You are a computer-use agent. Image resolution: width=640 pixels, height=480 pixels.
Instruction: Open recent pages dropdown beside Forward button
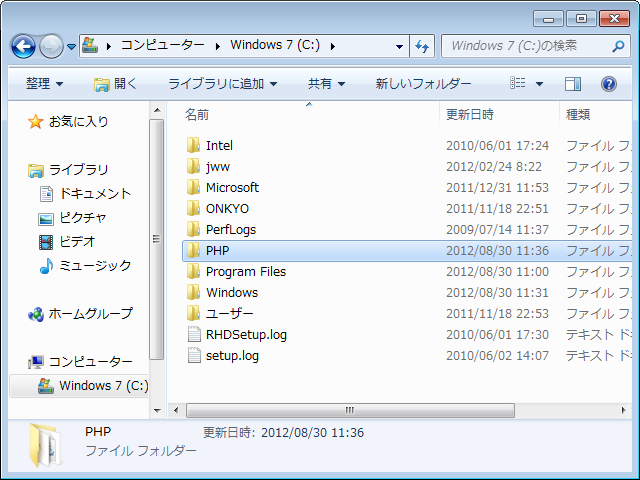point(71,47)
